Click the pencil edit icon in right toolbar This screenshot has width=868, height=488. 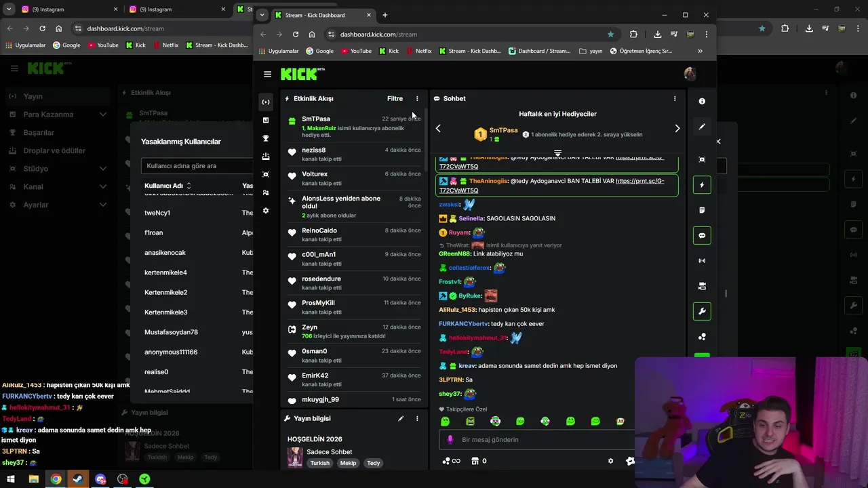[x=702, y=127]
